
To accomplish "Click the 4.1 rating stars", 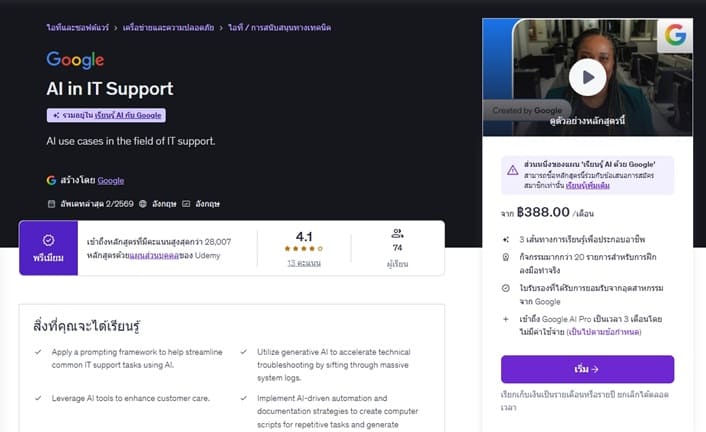I will pyautogui.click(x=304, y=248).
